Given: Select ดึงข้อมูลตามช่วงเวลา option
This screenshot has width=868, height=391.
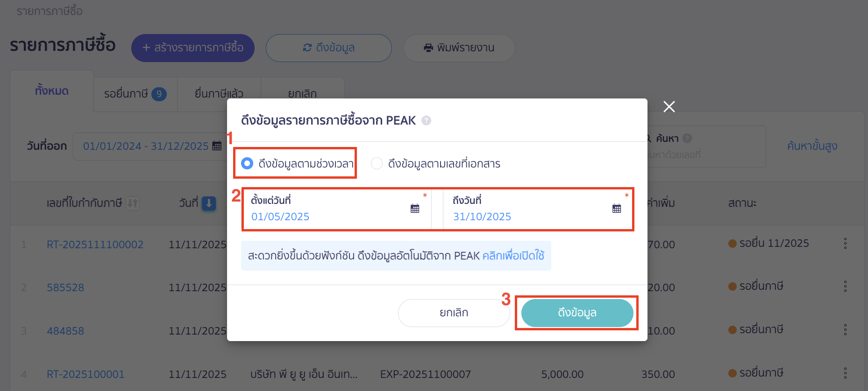Looking at the screenshot, I should (x=246, y=163).
